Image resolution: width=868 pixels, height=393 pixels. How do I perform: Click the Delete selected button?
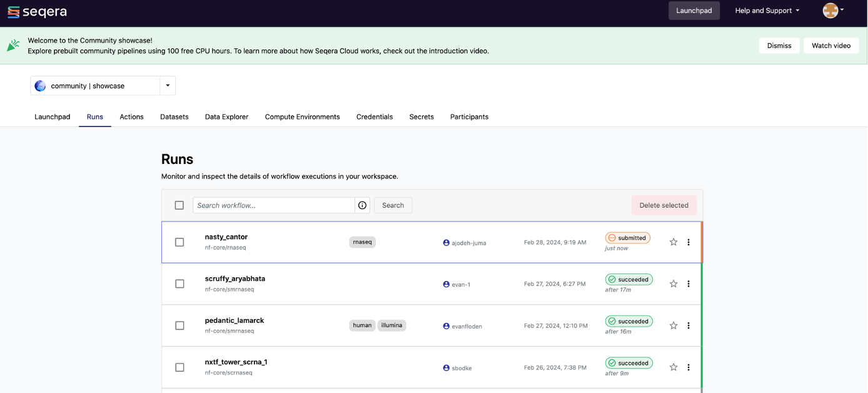664,205
